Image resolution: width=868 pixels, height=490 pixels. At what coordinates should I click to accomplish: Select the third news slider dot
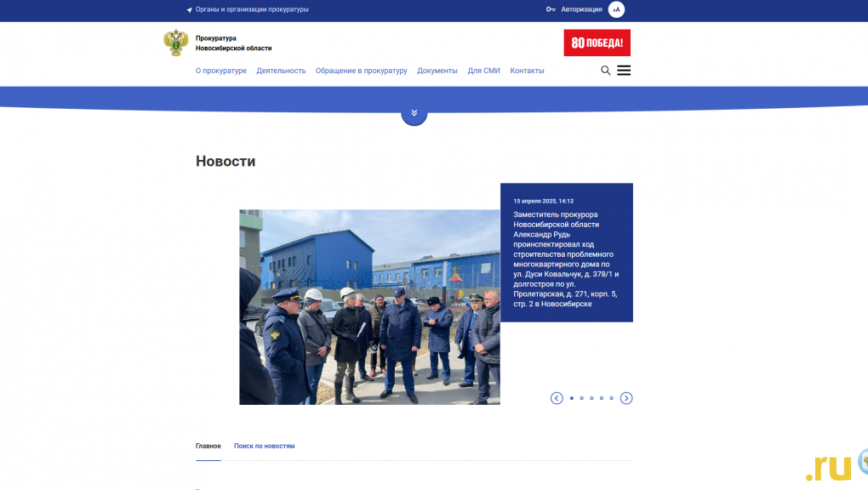pyautogui.click(x=591, y=398)
